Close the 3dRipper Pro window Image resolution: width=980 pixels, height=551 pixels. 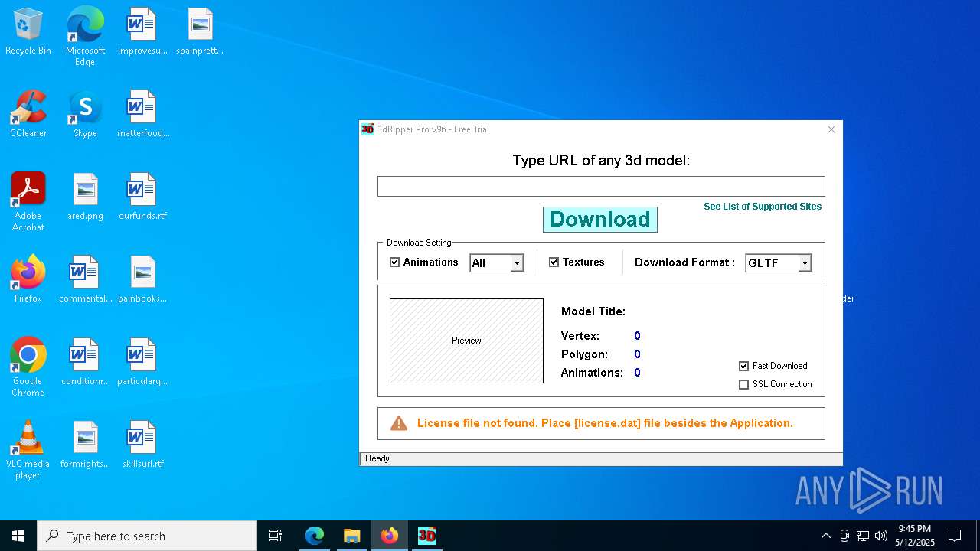831,129
